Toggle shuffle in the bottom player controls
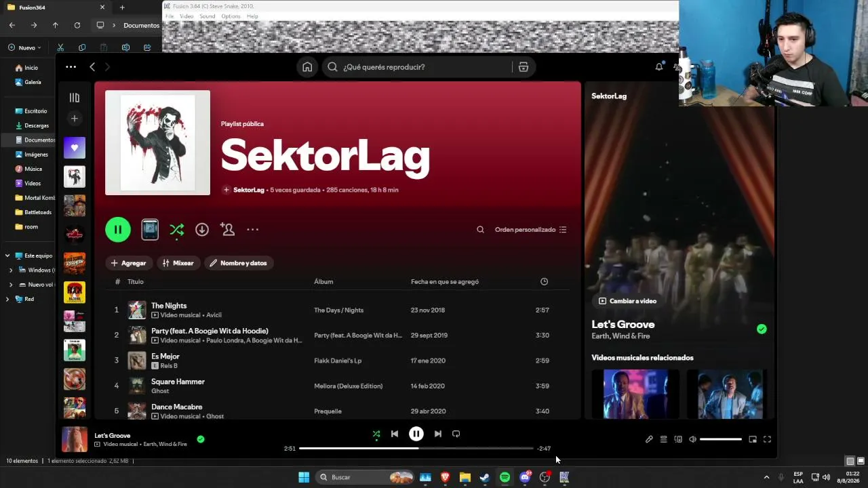 (376, 434)
